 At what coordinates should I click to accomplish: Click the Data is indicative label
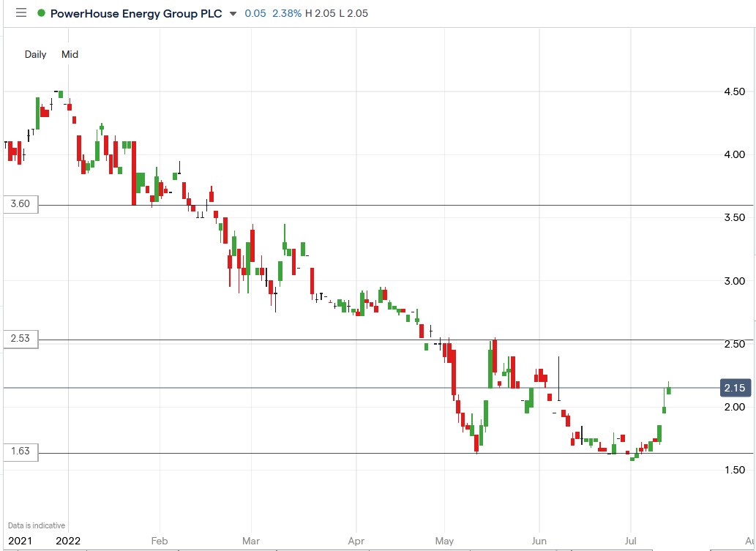[36, 525]
